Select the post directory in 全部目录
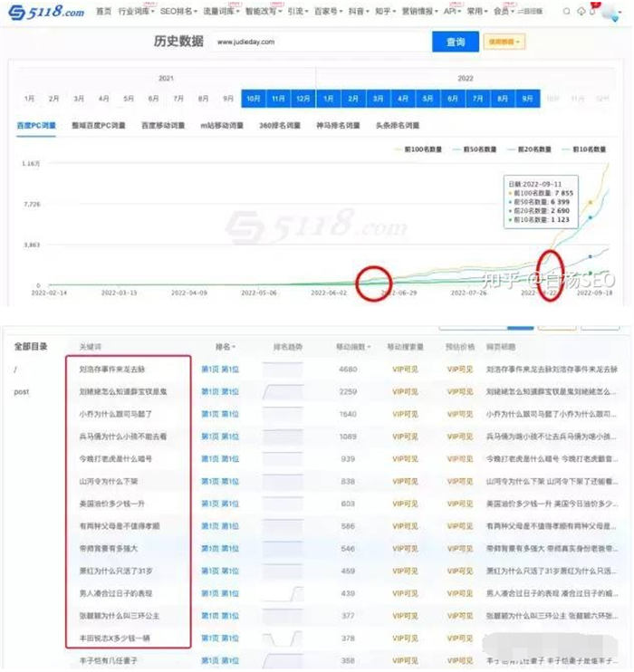This screenshot has width=634, height=672. (x=22, y=392)
